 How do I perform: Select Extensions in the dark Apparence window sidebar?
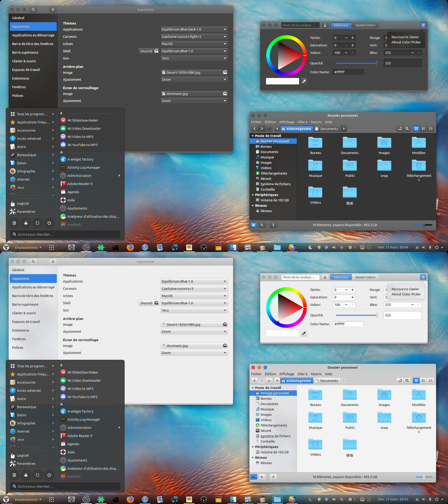click(x=33, y=78)
